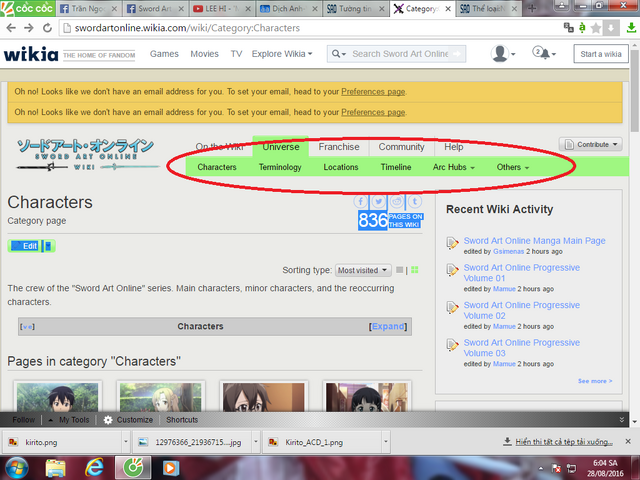Viewport: 640px width, 480px height.
Task: Switch to the LEE HI YouTube tab
Action: (222, 8)
